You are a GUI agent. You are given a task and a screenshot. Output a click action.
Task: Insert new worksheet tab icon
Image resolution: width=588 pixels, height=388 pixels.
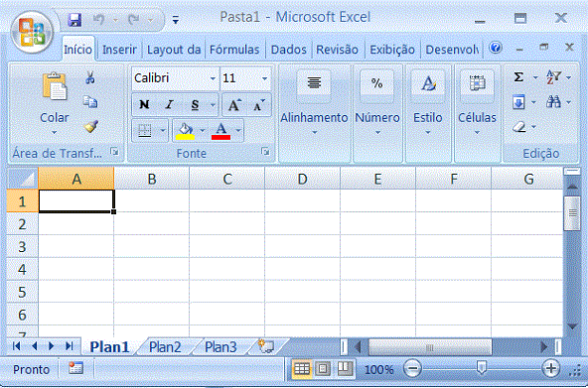266,346
